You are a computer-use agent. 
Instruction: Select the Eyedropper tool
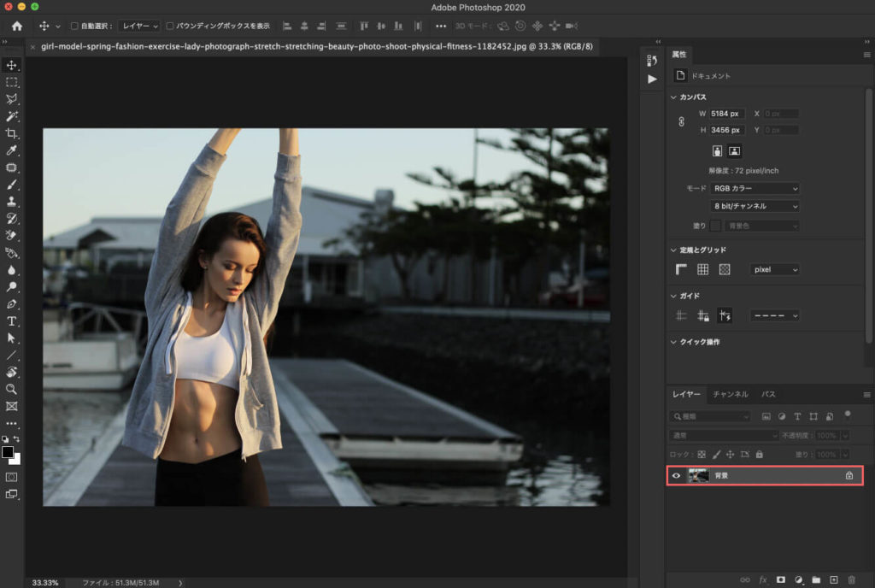[11, 150]
